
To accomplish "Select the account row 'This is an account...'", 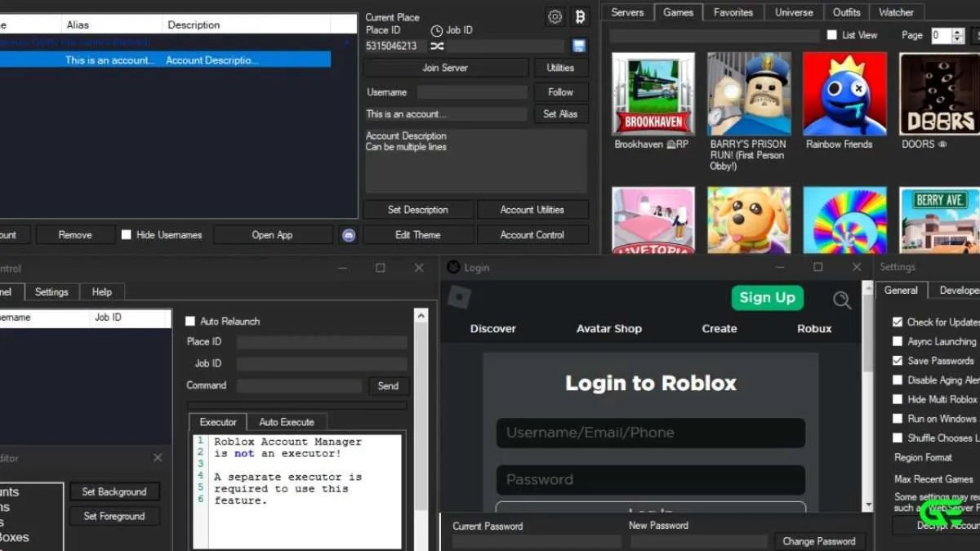I will pyautogui.click(x=166, y=60).
